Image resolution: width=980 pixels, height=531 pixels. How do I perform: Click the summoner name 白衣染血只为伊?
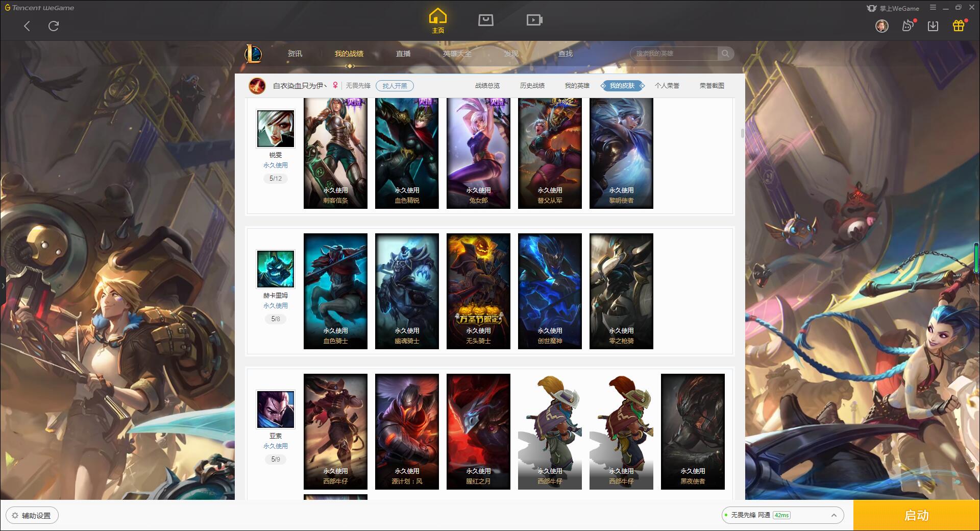coord(300,86)
